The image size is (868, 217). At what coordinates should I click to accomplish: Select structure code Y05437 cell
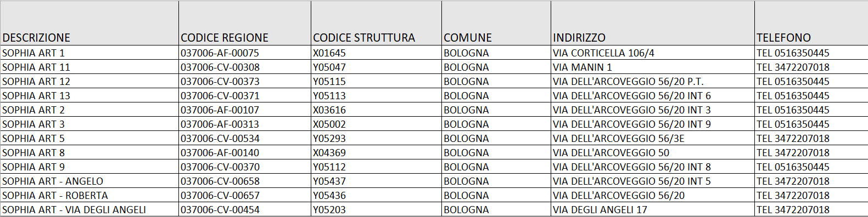click(376, 181)
